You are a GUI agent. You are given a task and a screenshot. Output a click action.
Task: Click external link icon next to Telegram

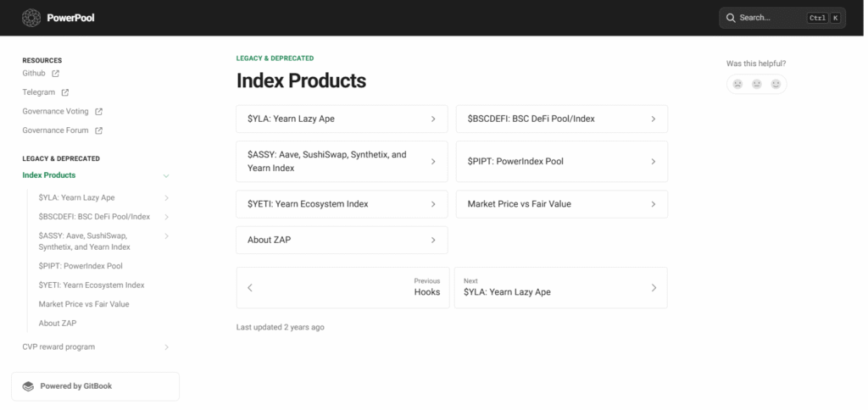tap(64, 92)
